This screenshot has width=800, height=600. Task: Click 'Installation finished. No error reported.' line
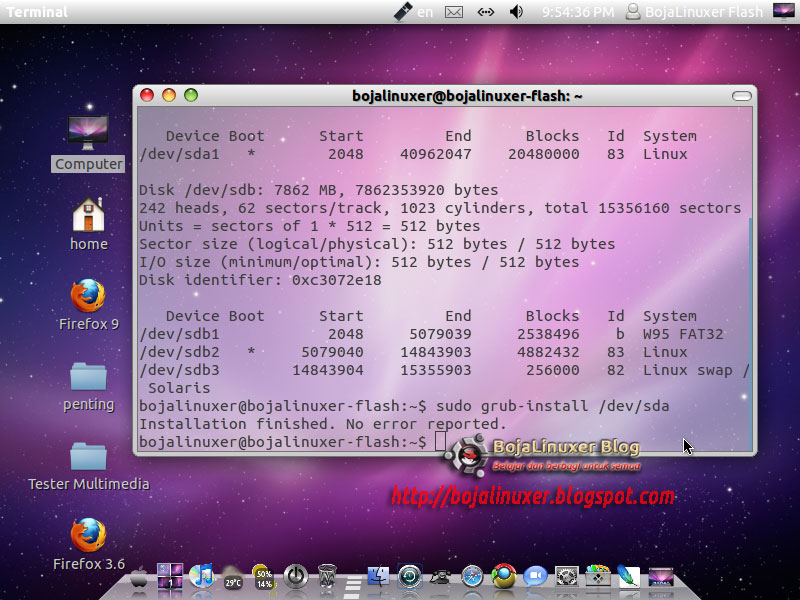click(x=322, y=424)
